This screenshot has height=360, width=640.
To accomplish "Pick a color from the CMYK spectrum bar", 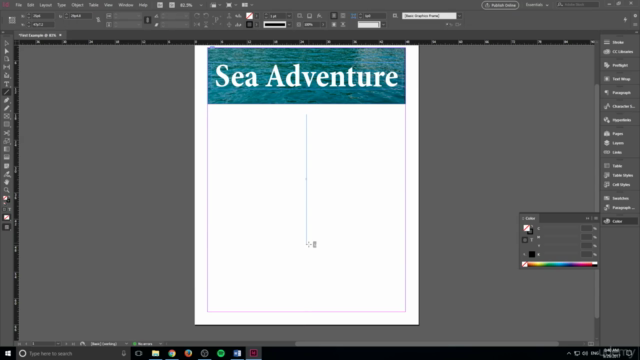I will click(559, 264).
